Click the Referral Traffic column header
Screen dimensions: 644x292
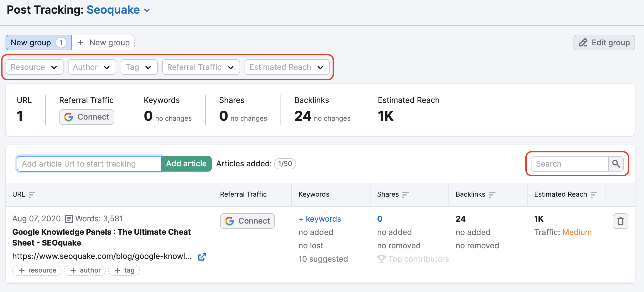243,194
